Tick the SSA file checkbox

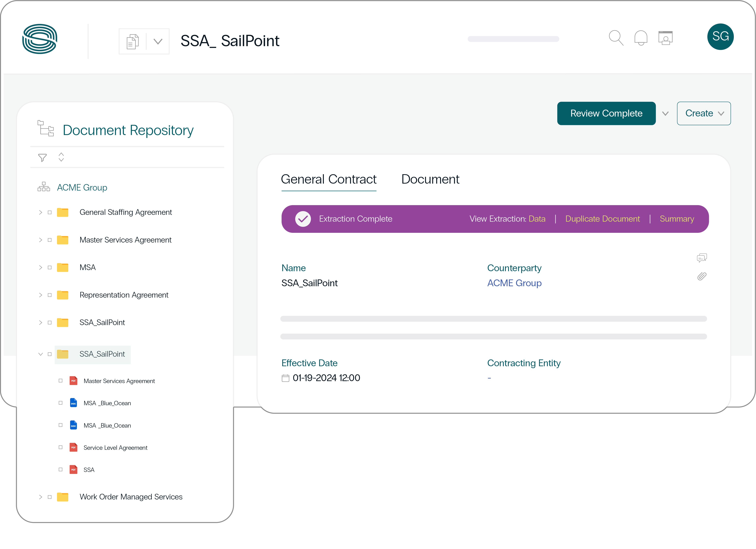60,470
